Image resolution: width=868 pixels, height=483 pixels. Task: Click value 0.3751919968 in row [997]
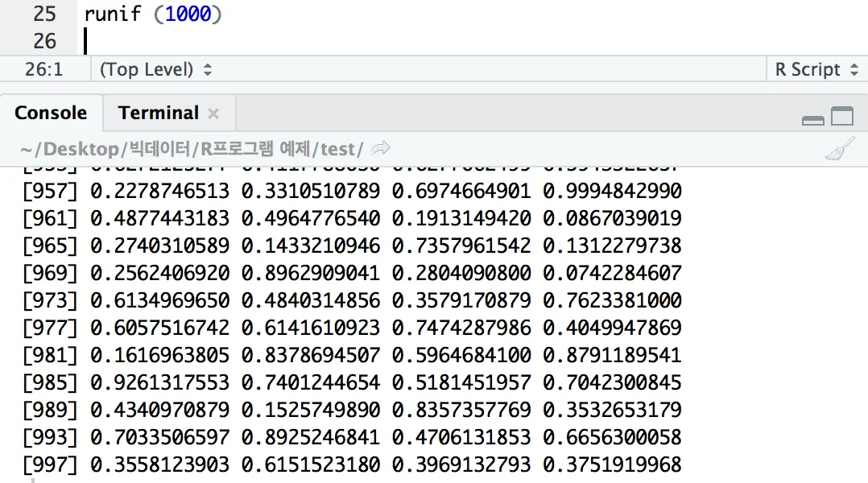tap(612, 464)
